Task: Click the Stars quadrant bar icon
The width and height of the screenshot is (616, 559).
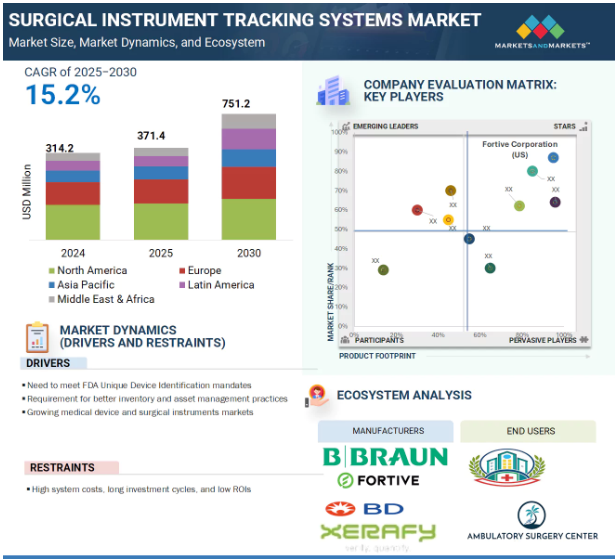Action: tap(584, 126)
